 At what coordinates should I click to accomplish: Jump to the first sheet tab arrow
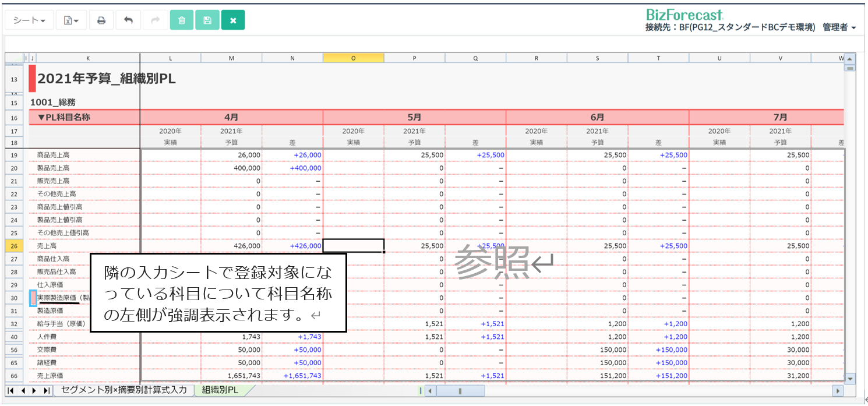[x=11, y=390]
